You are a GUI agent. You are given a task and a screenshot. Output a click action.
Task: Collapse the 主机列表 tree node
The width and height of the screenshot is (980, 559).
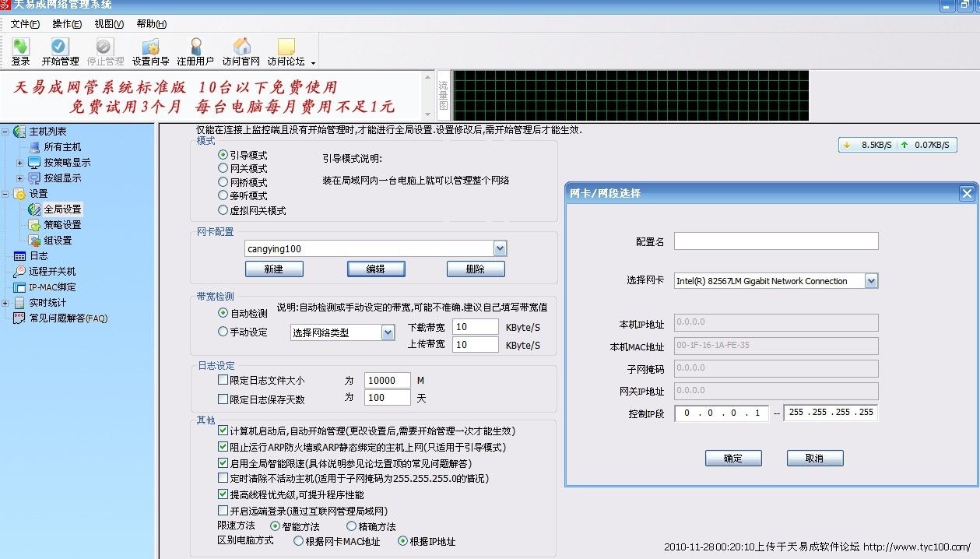pos(5,132)
